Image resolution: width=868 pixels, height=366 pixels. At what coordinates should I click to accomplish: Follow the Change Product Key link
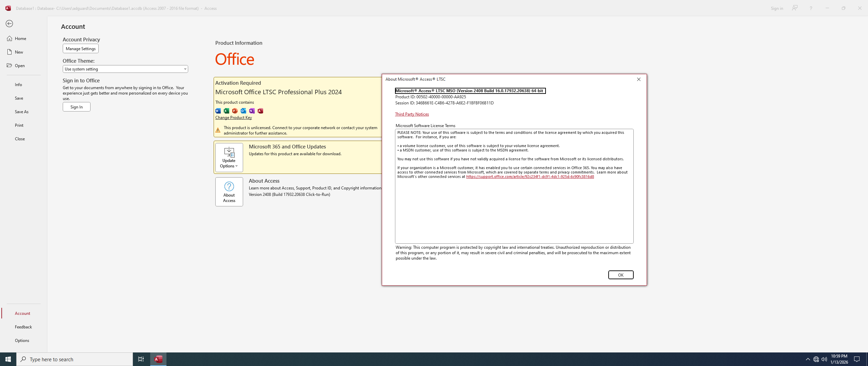pyautogui.click(x=233, y=118)
